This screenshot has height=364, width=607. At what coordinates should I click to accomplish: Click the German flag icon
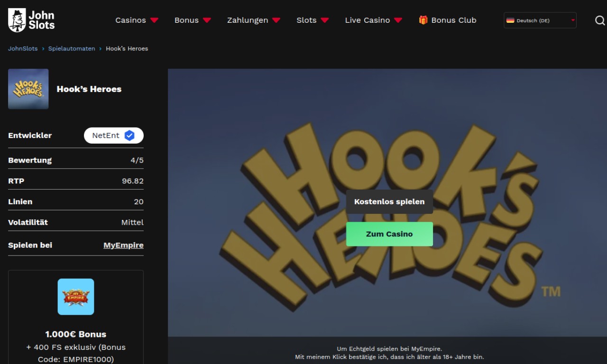[x=510, y=20]
